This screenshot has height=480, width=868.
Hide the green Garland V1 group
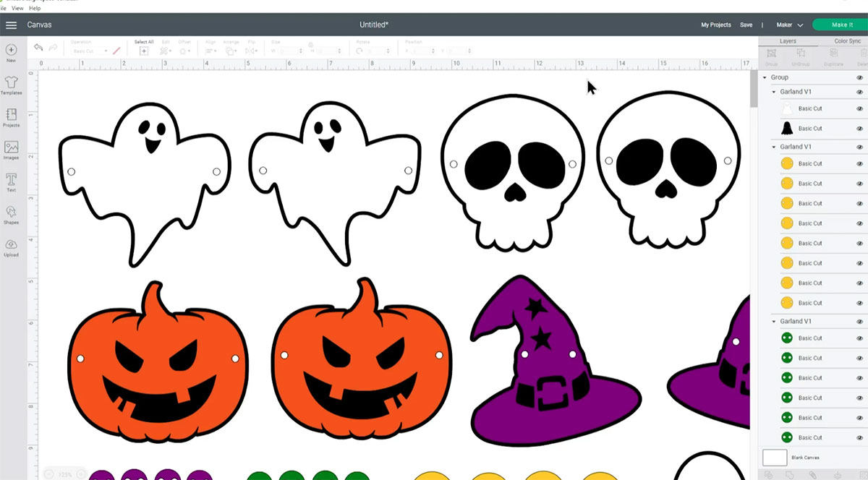(860, 321)
